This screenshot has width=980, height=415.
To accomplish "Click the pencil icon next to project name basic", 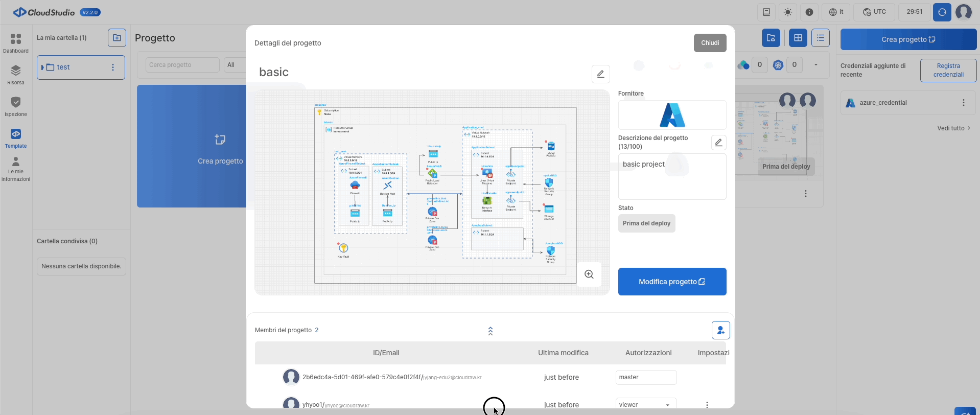I will point(600,74).
